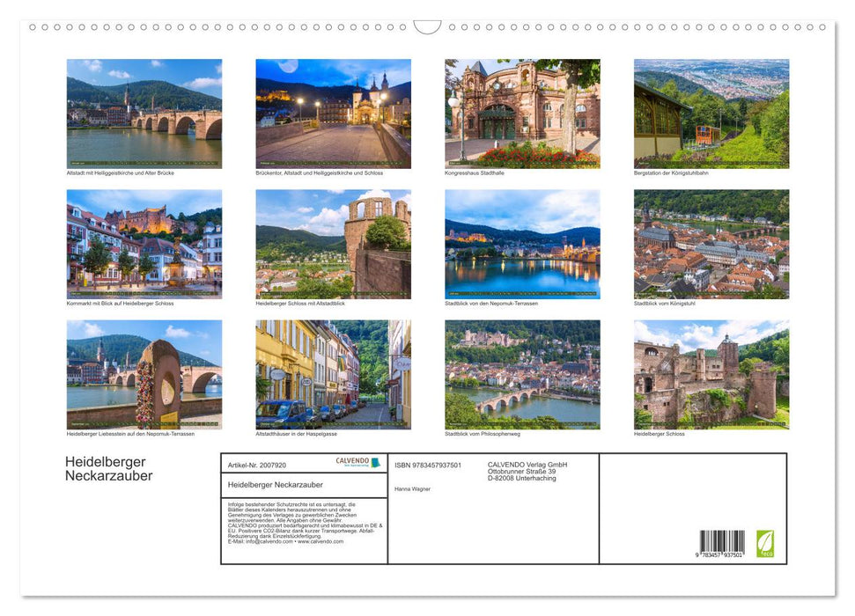
Task: Select the Brückentor night photo thumbnail
Action: pyautogui.click(x=333, y=113)
